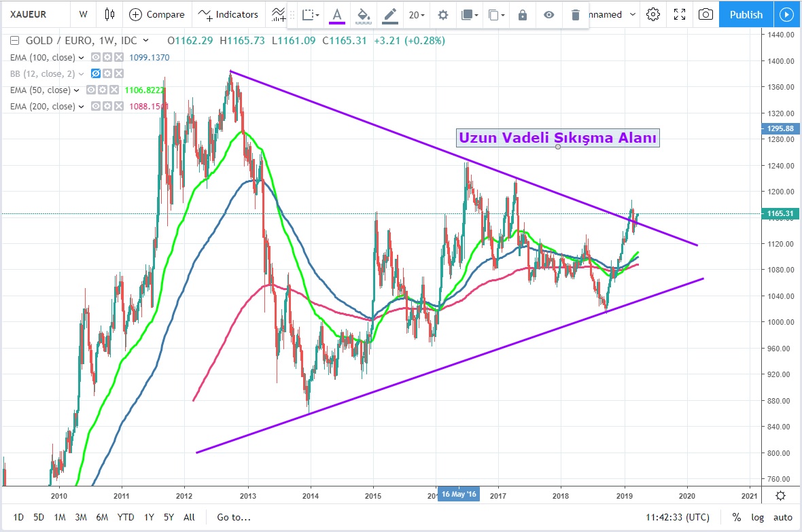
Task: Expand the EMA (50, close) options arrow
Action: tap(77, 90)
